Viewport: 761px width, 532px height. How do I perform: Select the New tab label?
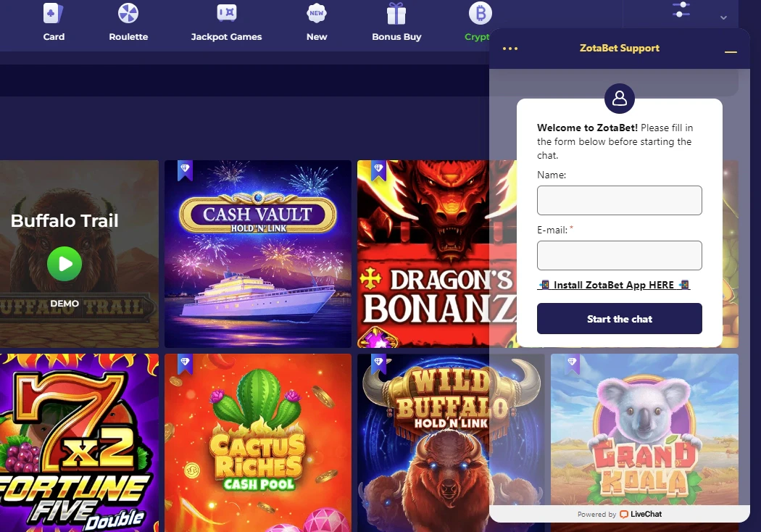317,37
